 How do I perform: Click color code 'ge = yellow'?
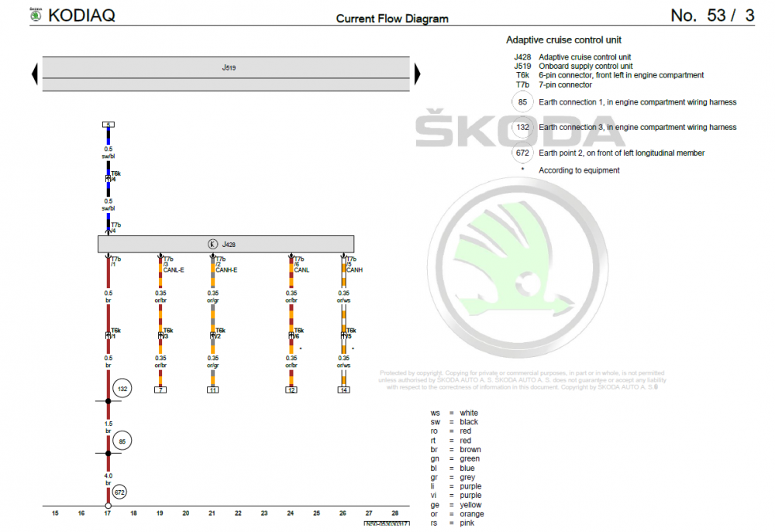point(456,506)
